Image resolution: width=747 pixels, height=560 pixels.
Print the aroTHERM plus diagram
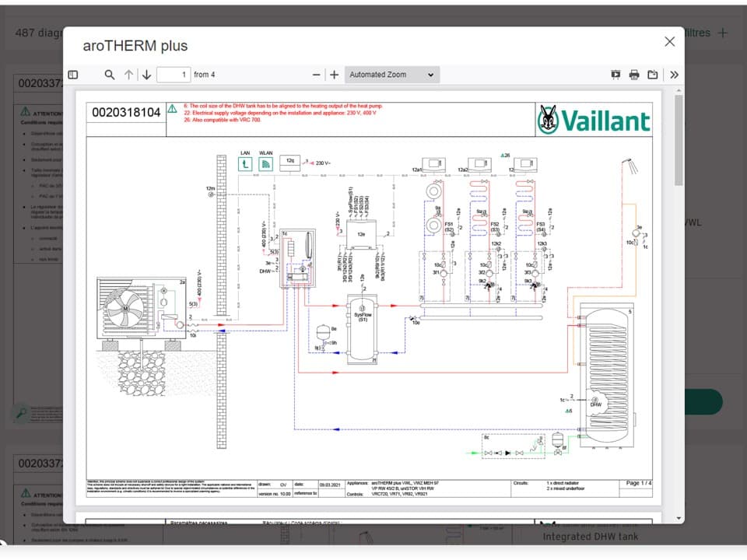[634, 75]
